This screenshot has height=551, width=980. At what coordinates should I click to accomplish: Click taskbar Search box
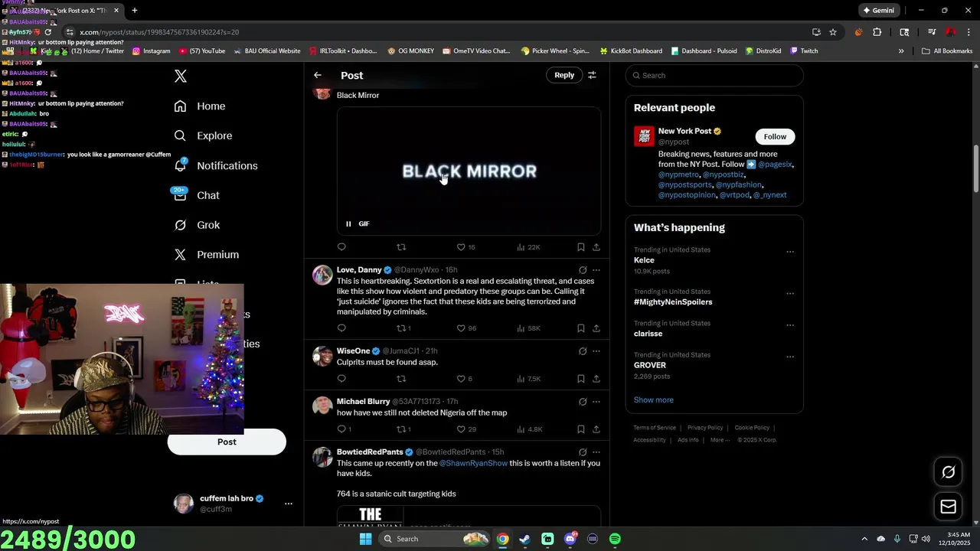(x=434, y=539)
